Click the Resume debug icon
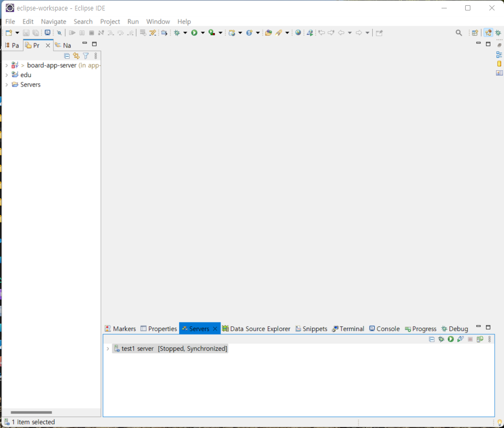The image size is (504, 428). pos(72,33)
